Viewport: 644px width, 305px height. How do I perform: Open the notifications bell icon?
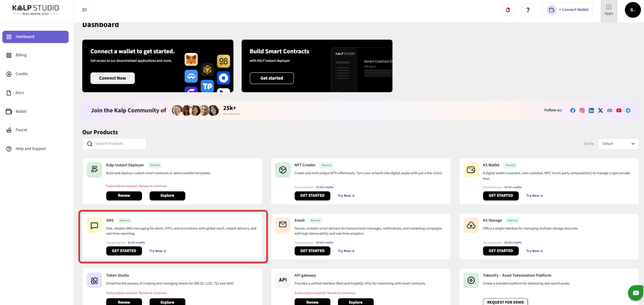coord(507,10)
